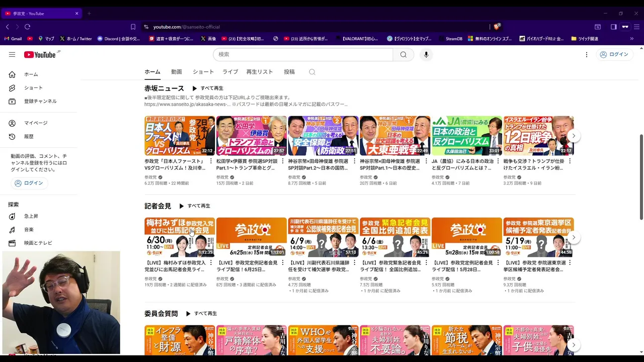Open the 記者会見 section title
This screenshot has height=362, width=644.
tap(157, 206)
